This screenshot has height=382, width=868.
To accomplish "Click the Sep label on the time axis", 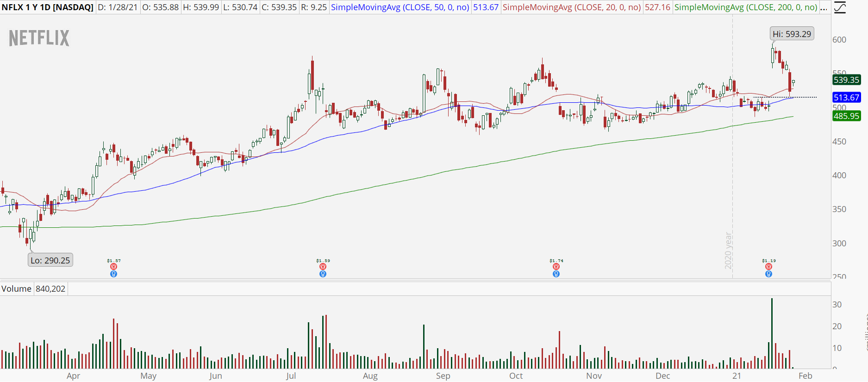I will 443,376.
